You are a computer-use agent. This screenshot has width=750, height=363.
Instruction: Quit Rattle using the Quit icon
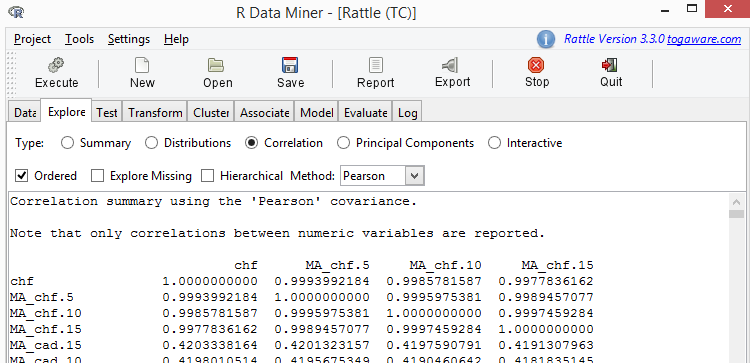tap(609, 65)
